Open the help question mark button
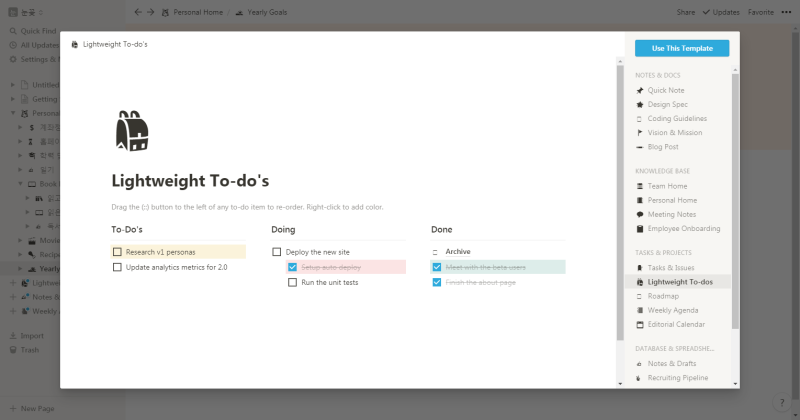This screenshot has height=420, width=800. (782, 403)
